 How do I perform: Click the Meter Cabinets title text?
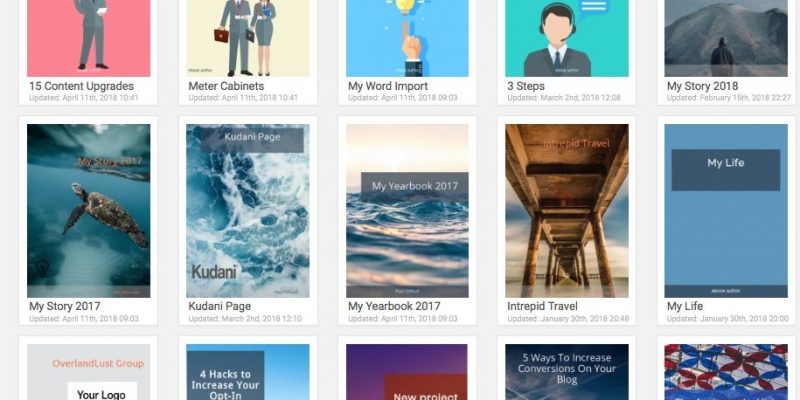coord(226,86)
